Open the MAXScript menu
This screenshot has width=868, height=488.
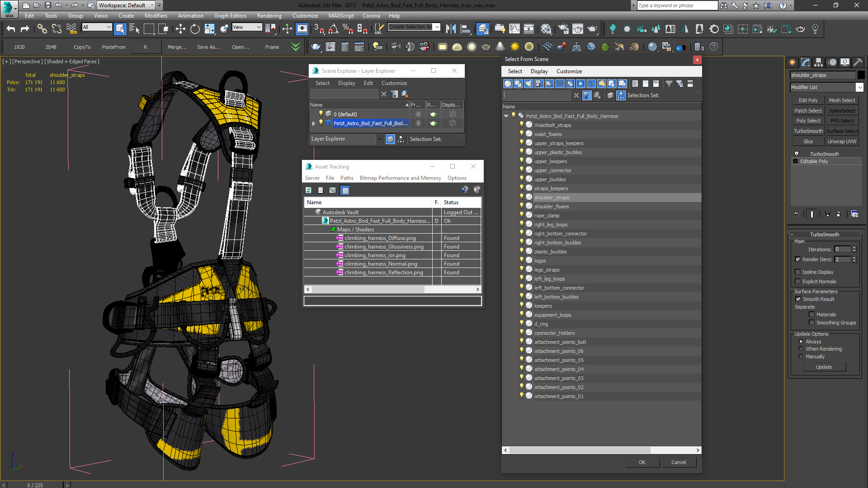341,15
